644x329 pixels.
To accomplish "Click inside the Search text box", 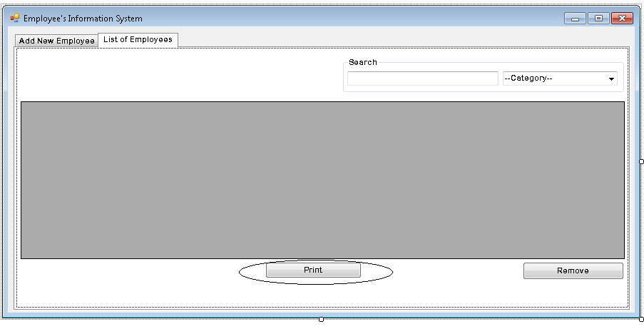I will click(423, 79).
